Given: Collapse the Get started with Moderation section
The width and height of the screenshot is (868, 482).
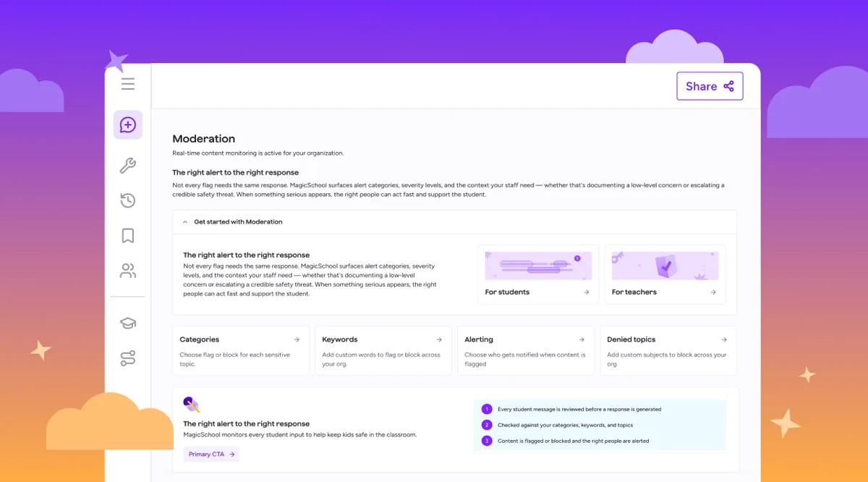Looking at the screenshot, I should (454, 222).
